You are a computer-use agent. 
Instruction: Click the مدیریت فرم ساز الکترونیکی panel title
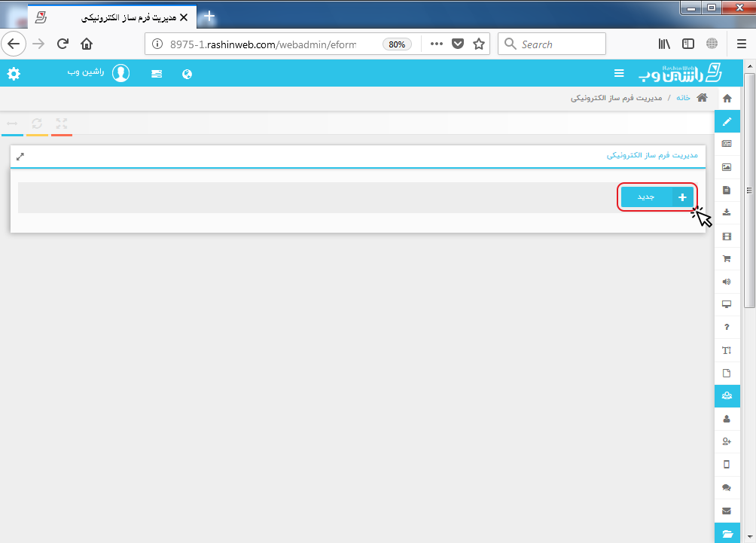tap(652, 155)
